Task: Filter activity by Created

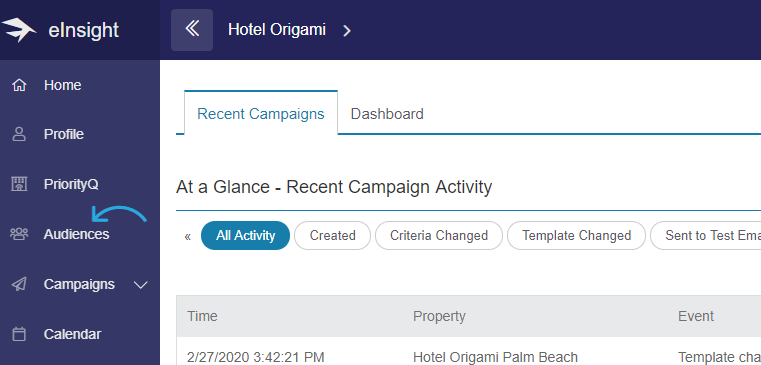Action: (x=332, y=236)
